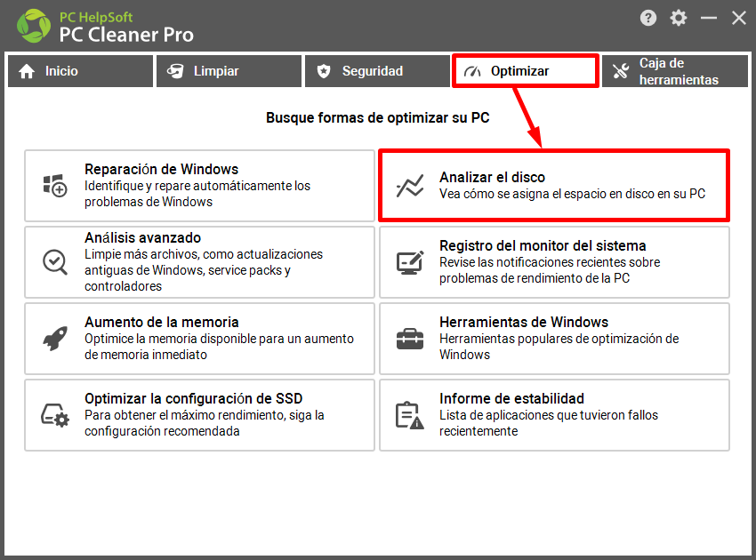Click 'Identifique y repare automáticamente' description
756x560 pixels.
point(197,194)
